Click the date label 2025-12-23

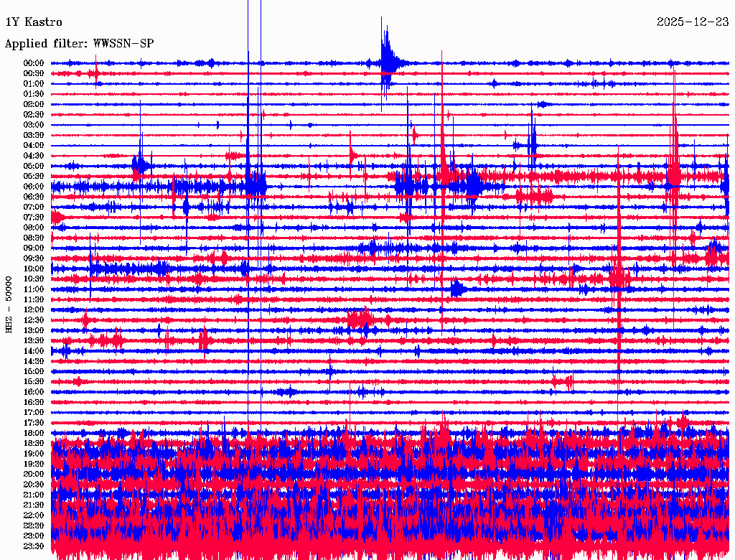[693, 22]
